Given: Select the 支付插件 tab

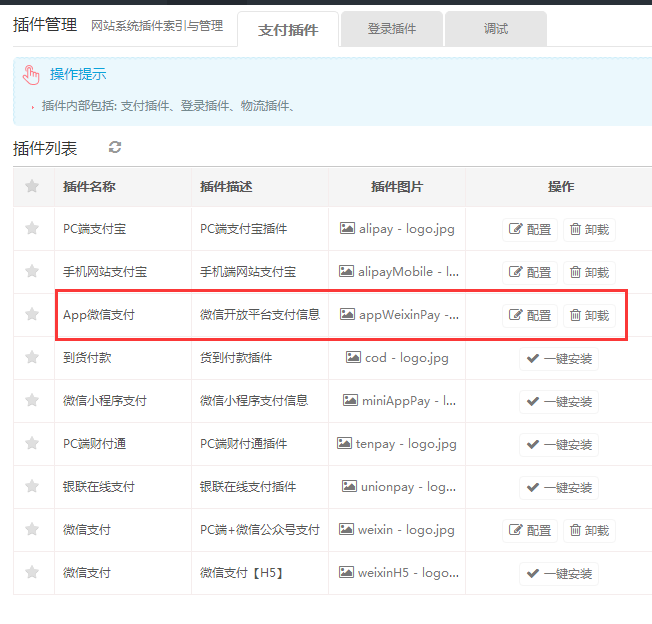Looking at the screenshot, I should coord(288,30).
